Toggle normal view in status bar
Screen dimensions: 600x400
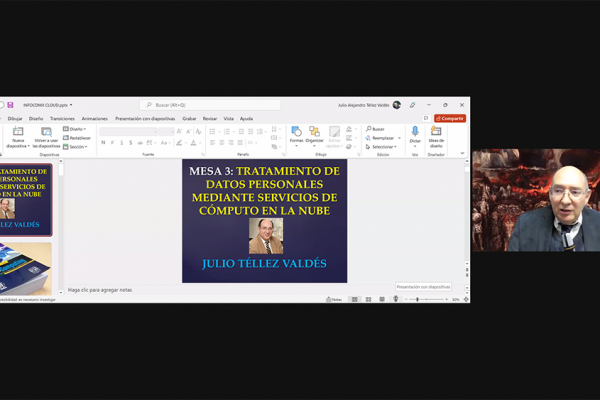point(354,299)
